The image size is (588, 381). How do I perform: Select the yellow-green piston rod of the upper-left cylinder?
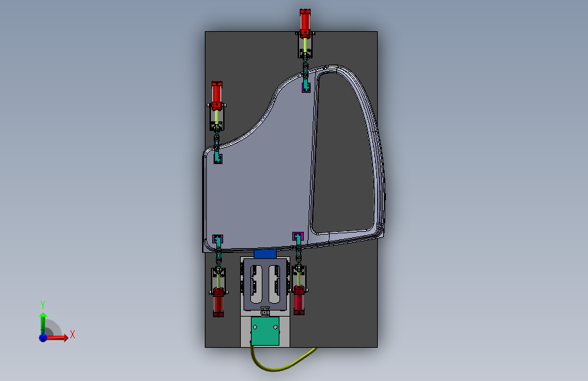pyautogui.click(x=217, y=117)
